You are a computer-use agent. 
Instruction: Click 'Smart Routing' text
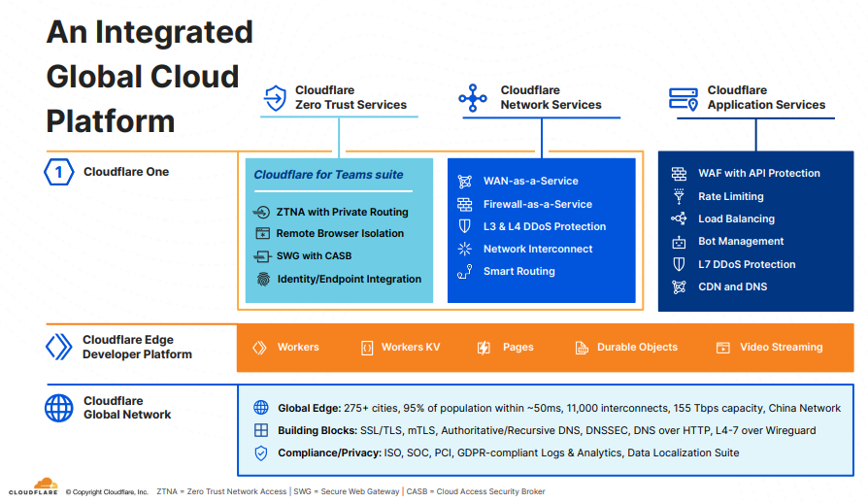point(519,271)
